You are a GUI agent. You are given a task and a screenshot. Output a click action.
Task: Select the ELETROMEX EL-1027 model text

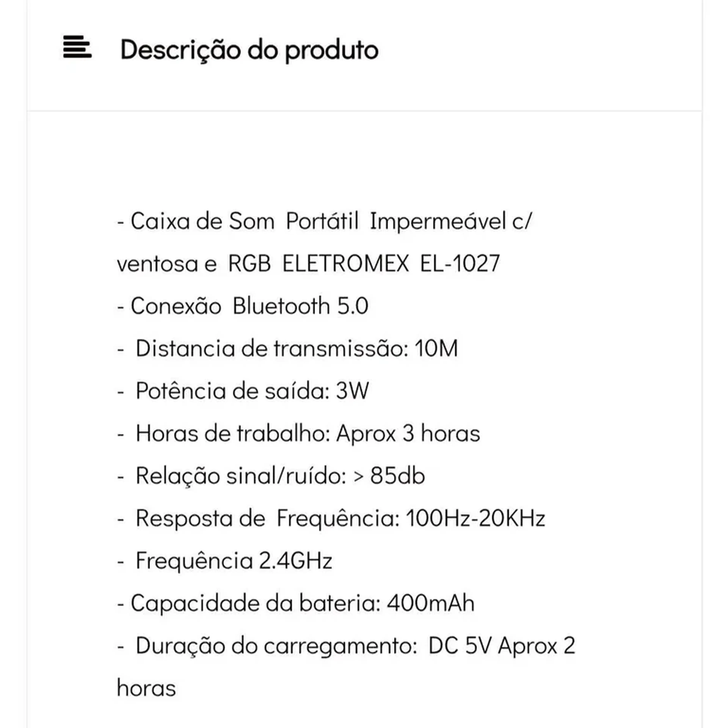pos(391,263)
